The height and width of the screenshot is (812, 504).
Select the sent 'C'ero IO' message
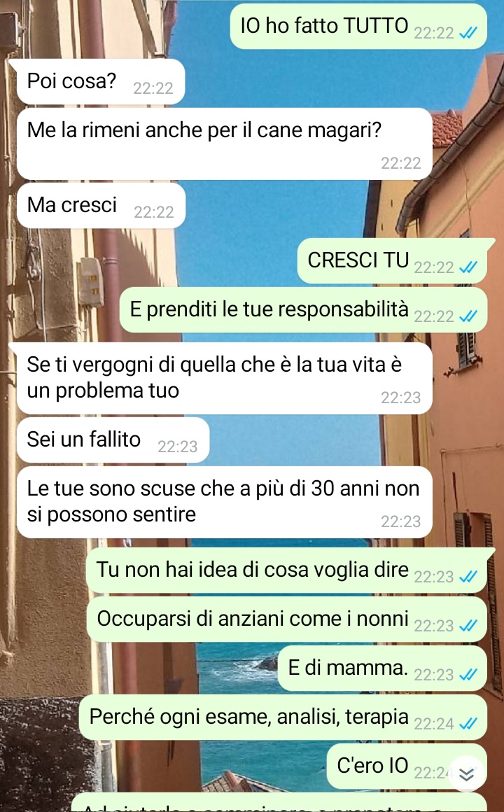click(x=407, y=766)
